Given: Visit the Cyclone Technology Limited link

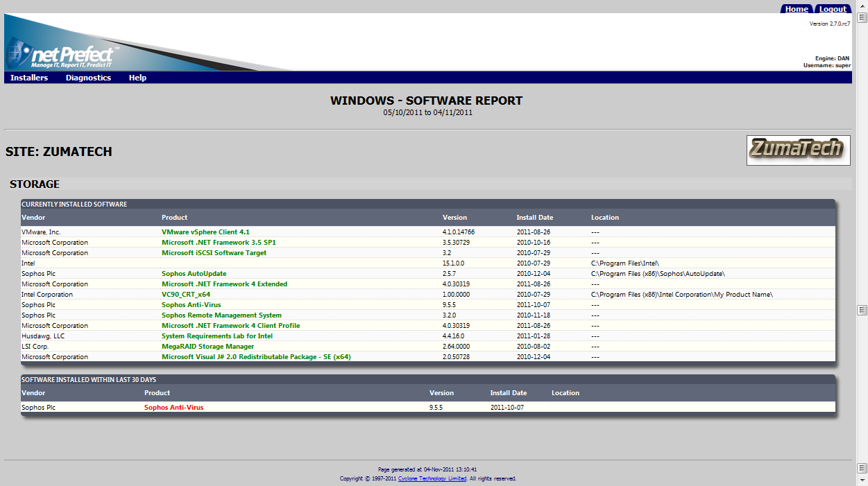Looking at the screenshot, I should 432,478.
